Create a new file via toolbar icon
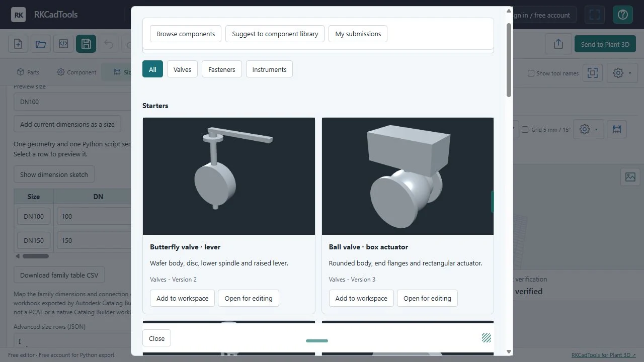644x362 pixels. [18, 44]
